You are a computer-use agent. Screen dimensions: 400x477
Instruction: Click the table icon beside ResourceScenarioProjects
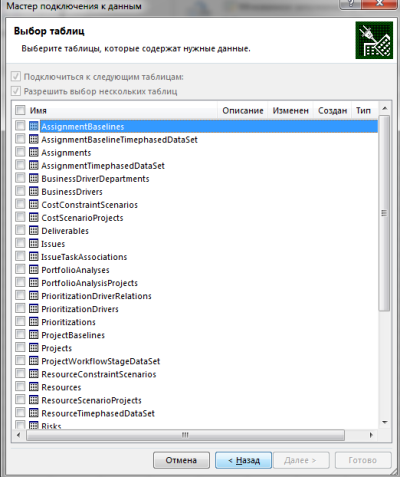point(34,400)
